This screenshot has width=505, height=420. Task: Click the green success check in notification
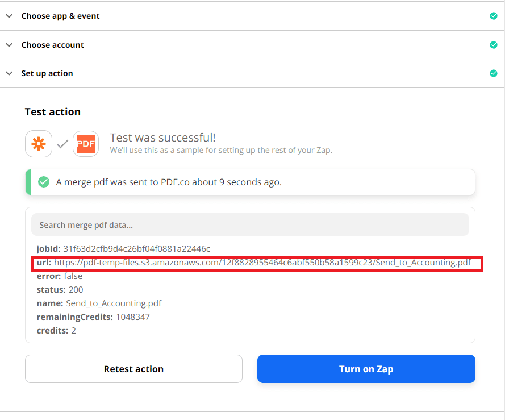point(43,182)
